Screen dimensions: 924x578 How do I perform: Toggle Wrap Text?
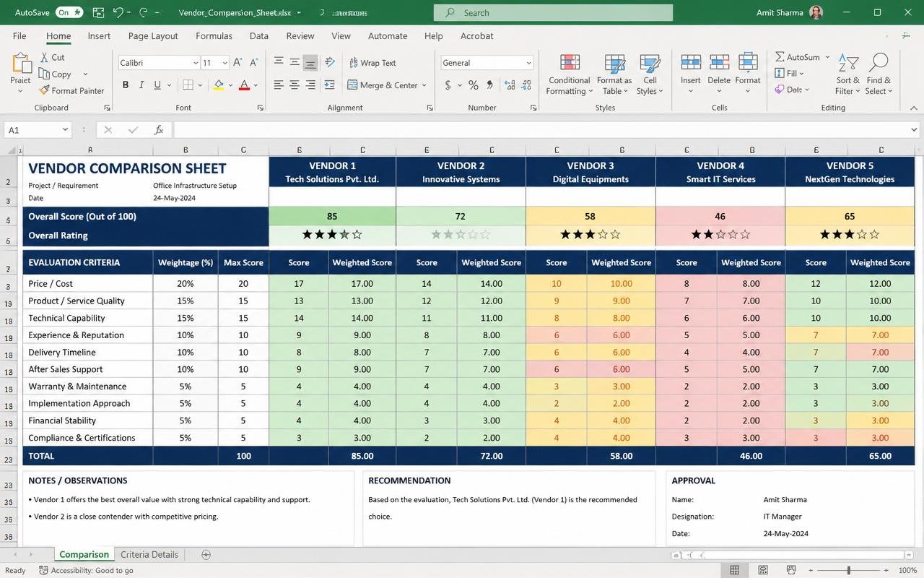[372, 63]
